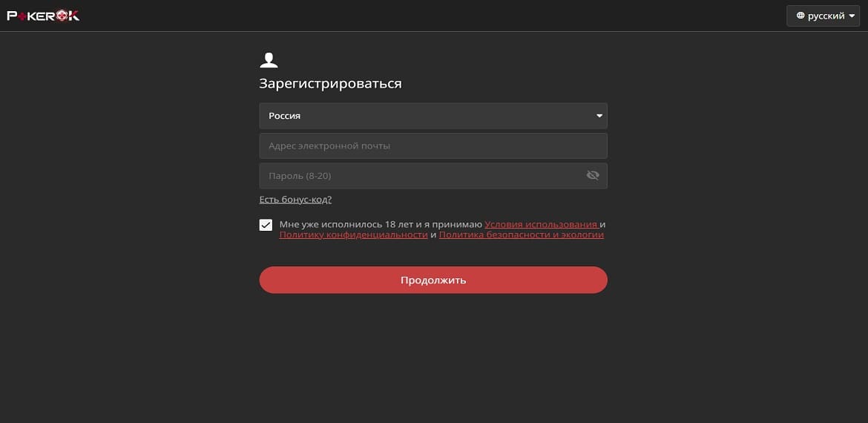Image resolution: width=868 pixels, height=423 pixels.
Task: Uncheck the 18 years age confirmation checkbox
Action: (266, 225)
